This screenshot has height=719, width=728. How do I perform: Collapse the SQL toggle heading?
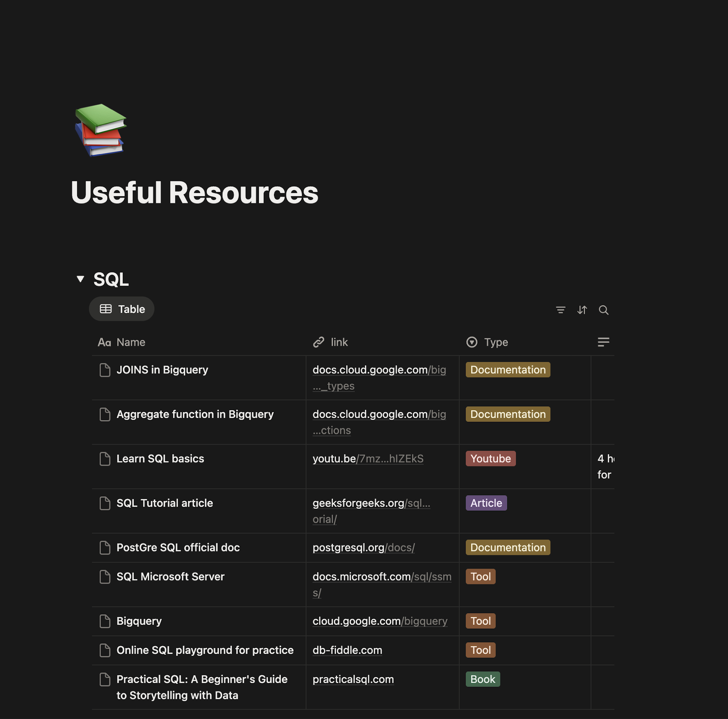80,279
